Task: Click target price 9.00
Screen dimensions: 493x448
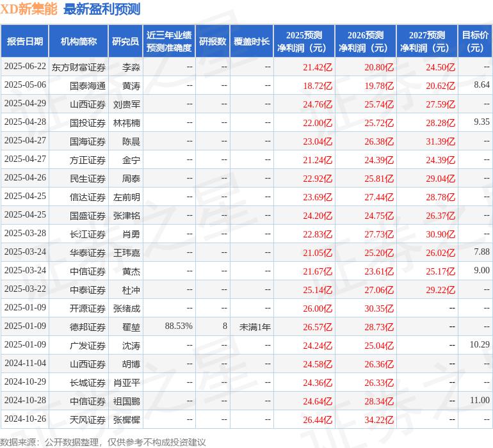Action: coord(481,270)
